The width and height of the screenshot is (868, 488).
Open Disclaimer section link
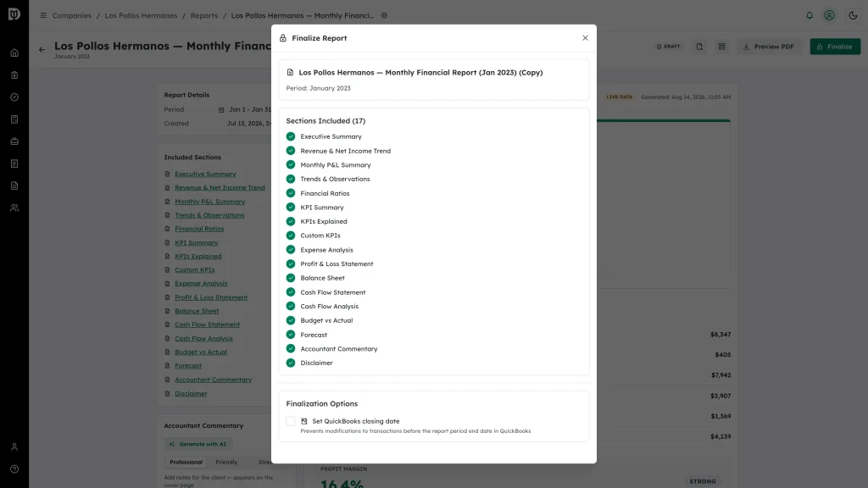[191, 393]
